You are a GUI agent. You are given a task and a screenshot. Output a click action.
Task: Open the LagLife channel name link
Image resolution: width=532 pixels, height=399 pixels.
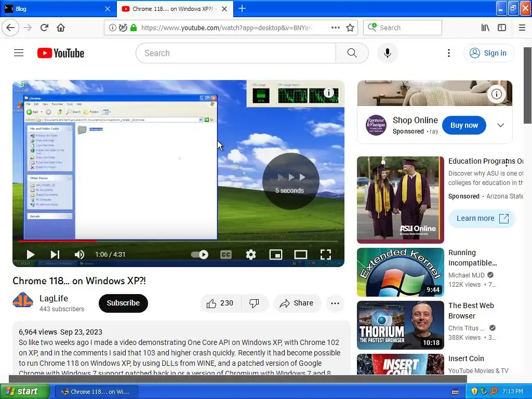(54, 298)
